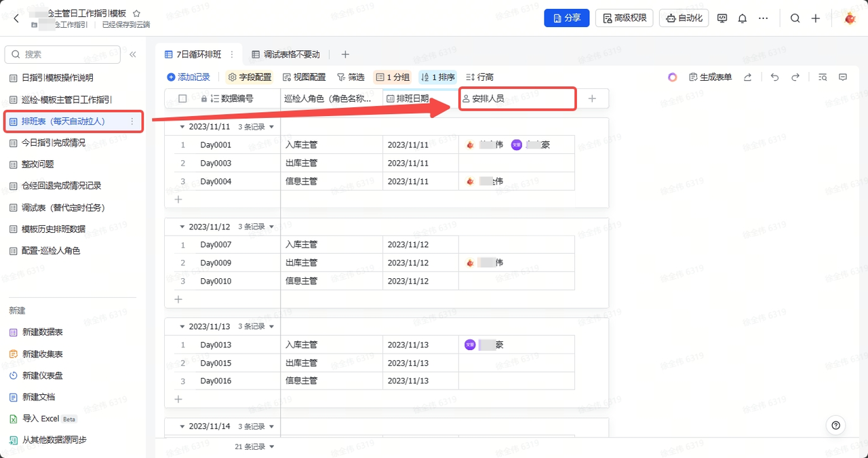Collapse the 2023/11/13 group
Image resolution: width=868 pixels, height=458 pixels.
pyautogui.click(x=182, y=327)
